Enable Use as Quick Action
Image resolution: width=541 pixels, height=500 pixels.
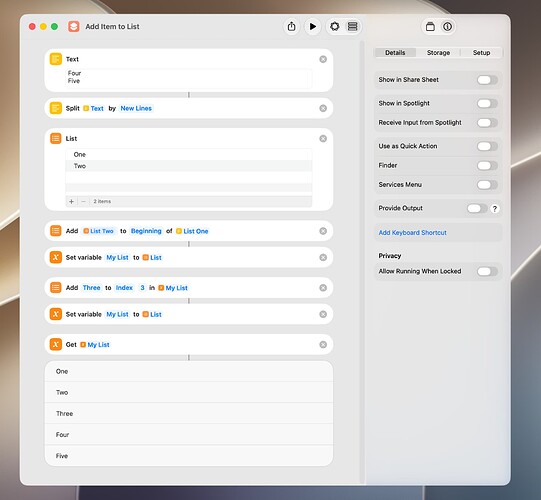coord(487,146)
